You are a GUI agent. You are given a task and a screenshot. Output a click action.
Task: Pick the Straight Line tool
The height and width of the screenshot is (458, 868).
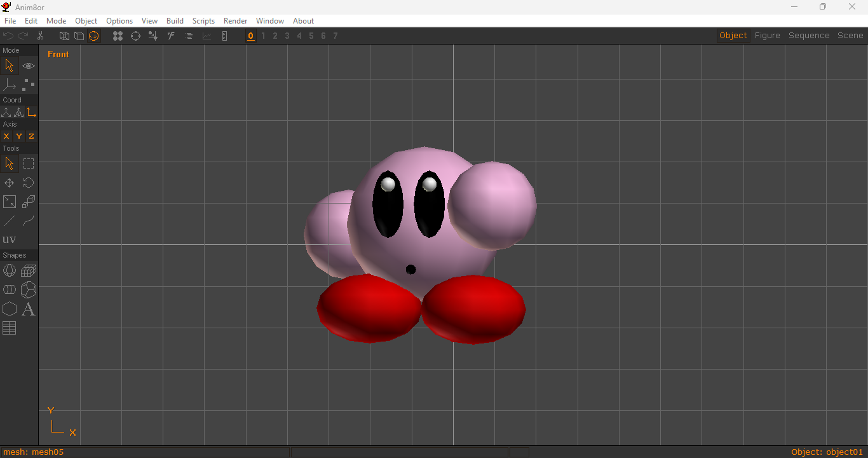point(10,221)
